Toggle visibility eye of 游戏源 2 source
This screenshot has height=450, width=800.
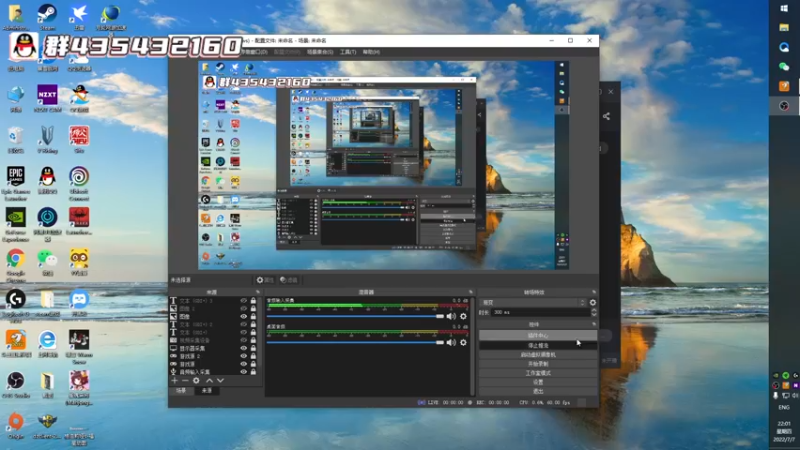click(x=243, y=356)
